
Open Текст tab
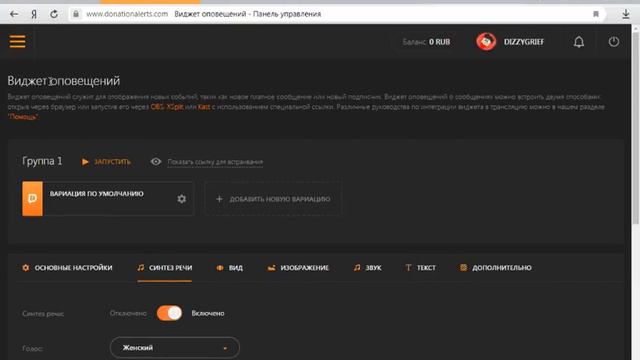(x=420, y=268)
